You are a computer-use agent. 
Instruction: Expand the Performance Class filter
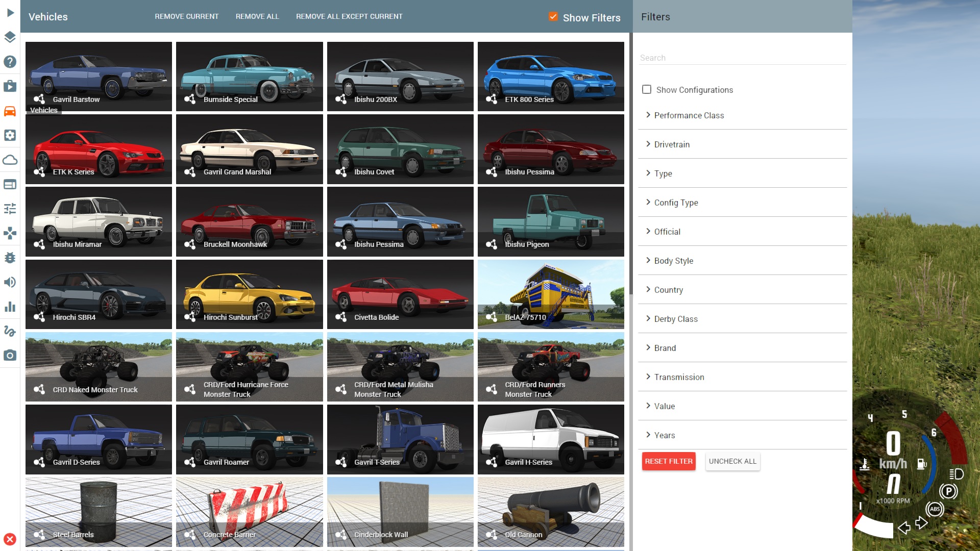point(689,115)
